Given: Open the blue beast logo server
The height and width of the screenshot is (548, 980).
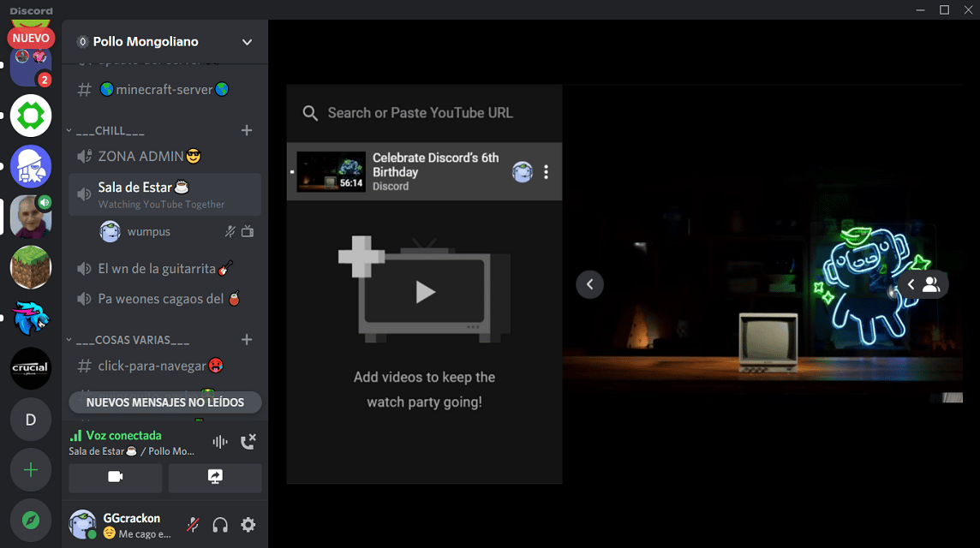Looking at the screenshot, I should pos(31,318).
